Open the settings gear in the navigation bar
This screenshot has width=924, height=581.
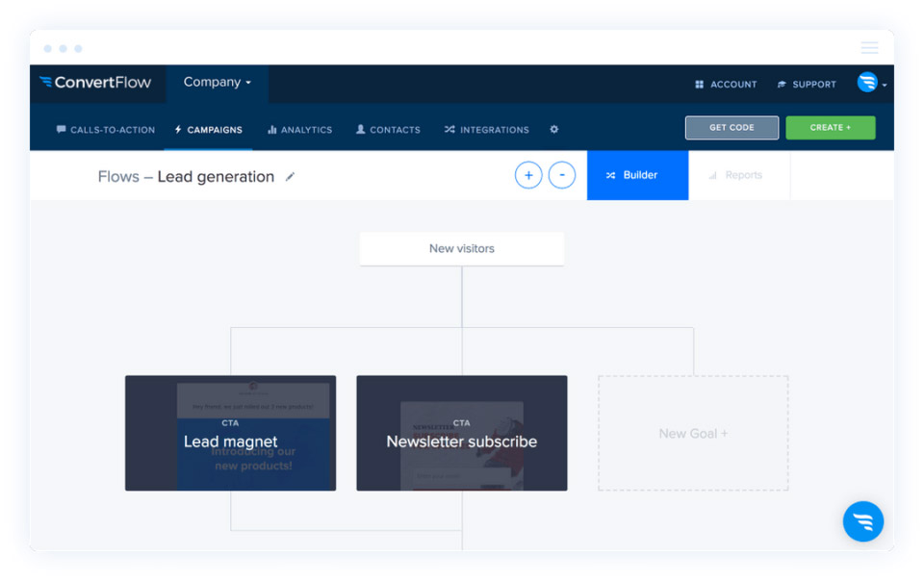point(554,129)
